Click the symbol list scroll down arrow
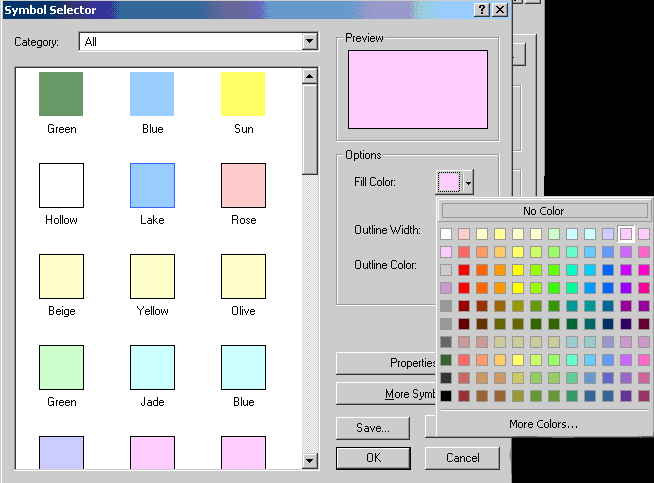This screenshot has width=654, height=483. (309, 460)
